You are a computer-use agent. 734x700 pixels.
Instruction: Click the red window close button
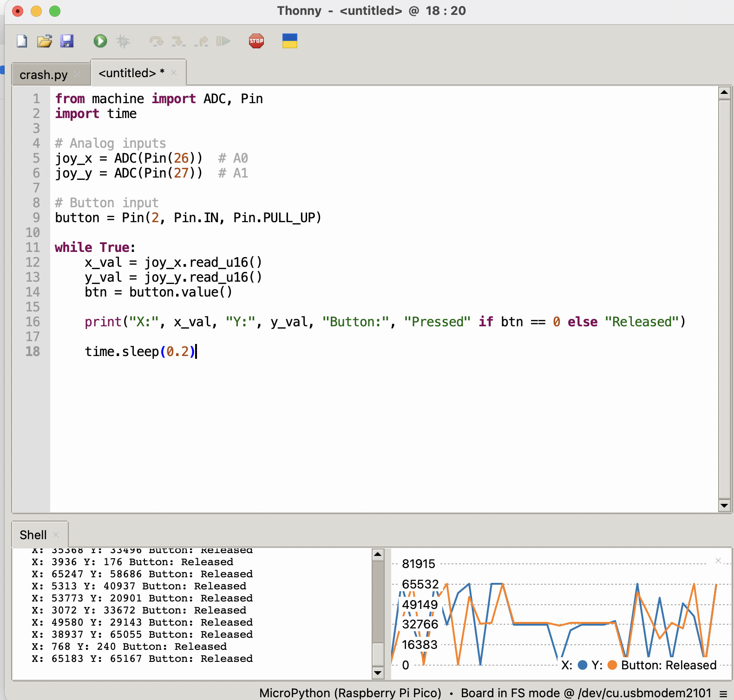point(18,11)
